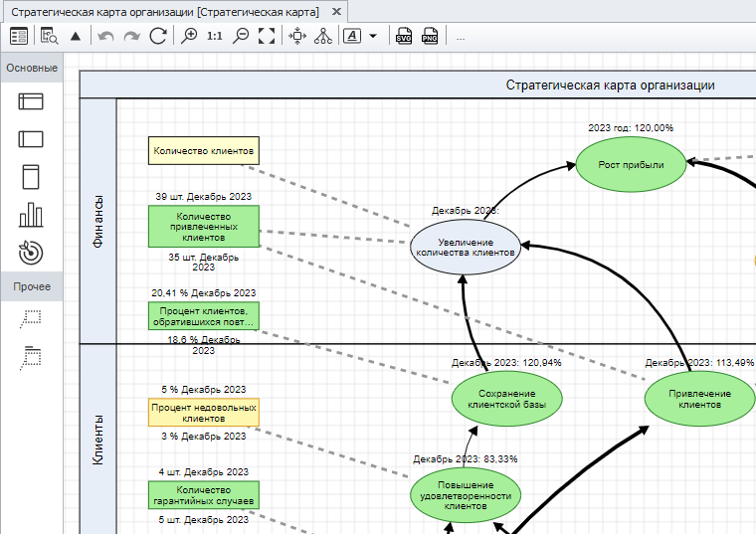This screenshot has width=756, height=534.
Task: Click the hierarchy layout icon
Action: tap(323, 36)
